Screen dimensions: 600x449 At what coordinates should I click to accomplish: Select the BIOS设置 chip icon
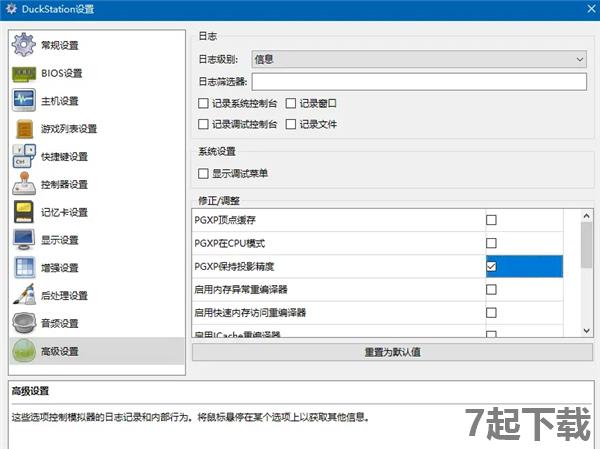pos(24,73)
